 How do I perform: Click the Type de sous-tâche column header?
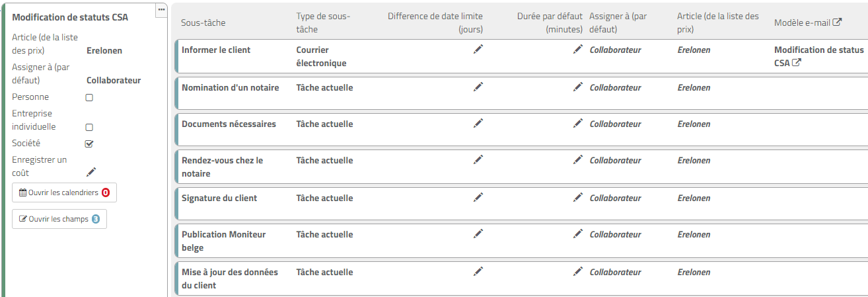[x=323, y=22]
